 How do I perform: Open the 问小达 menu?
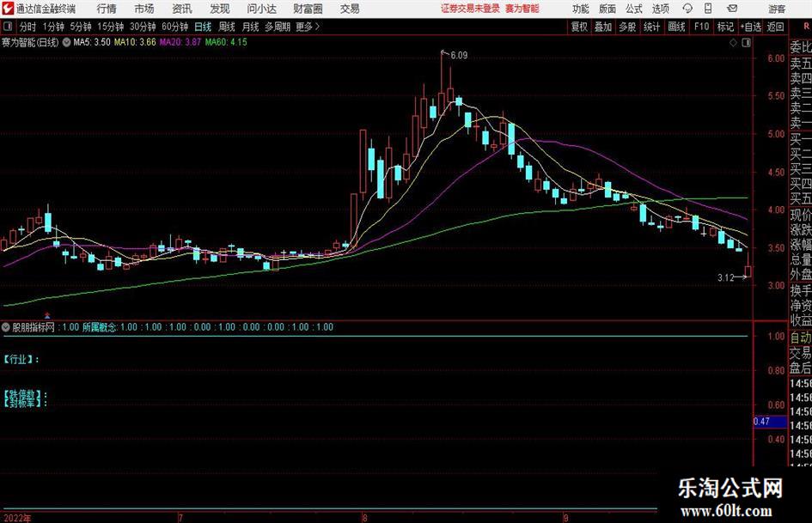point(261,9)
